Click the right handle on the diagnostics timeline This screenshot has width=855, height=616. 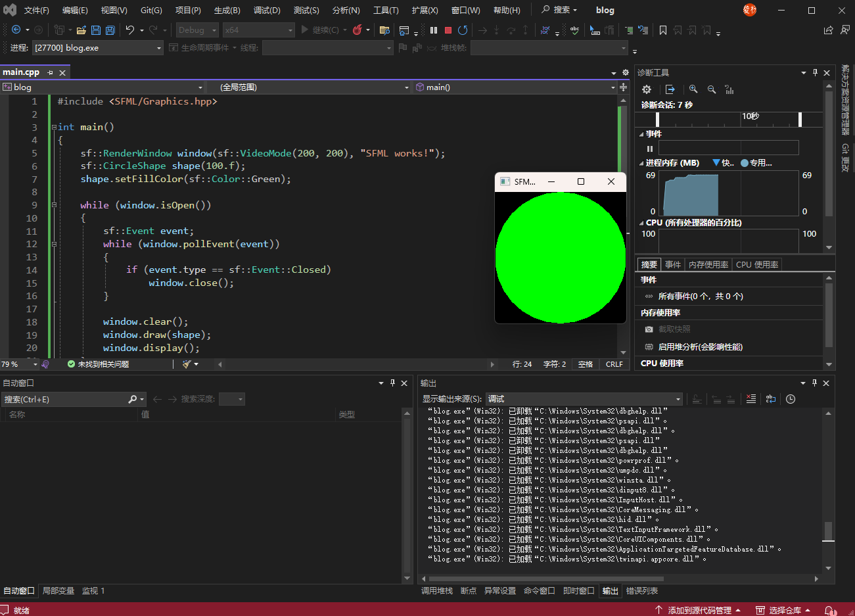(800, 119)
